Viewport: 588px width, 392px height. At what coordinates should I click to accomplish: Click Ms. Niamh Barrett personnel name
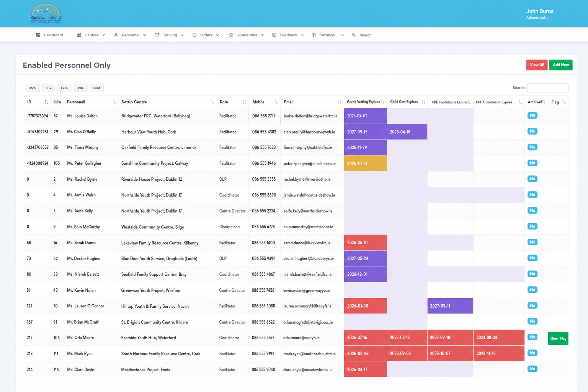pyautogui.click(x=83, y=274)
